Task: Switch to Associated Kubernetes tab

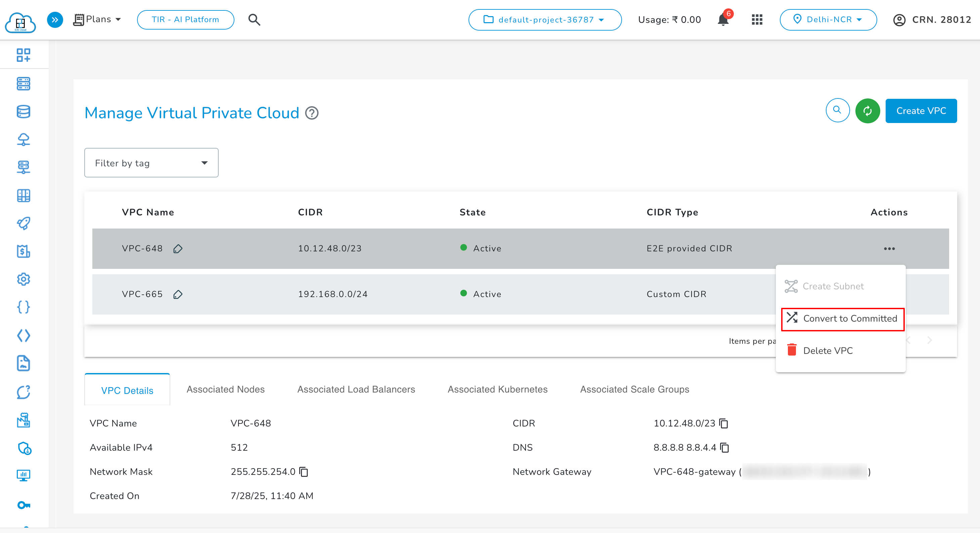Action: coord(497,389)
